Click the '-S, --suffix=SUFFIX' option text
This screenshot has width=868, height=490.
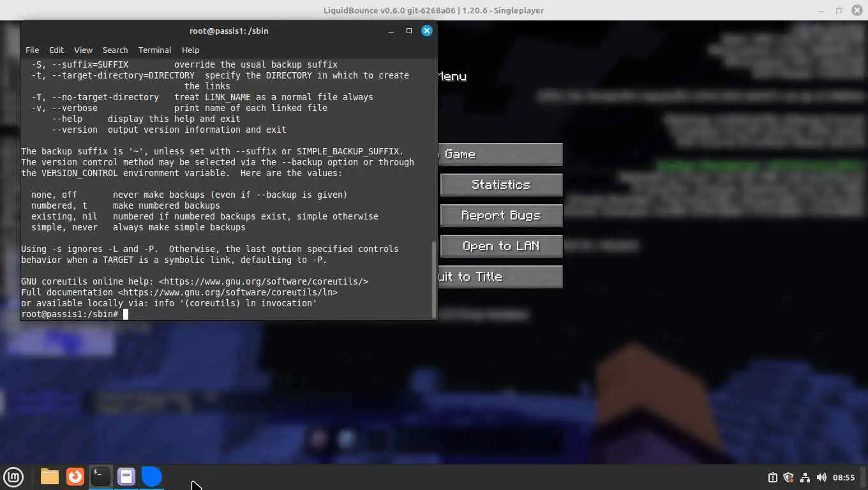pos(80,64)
